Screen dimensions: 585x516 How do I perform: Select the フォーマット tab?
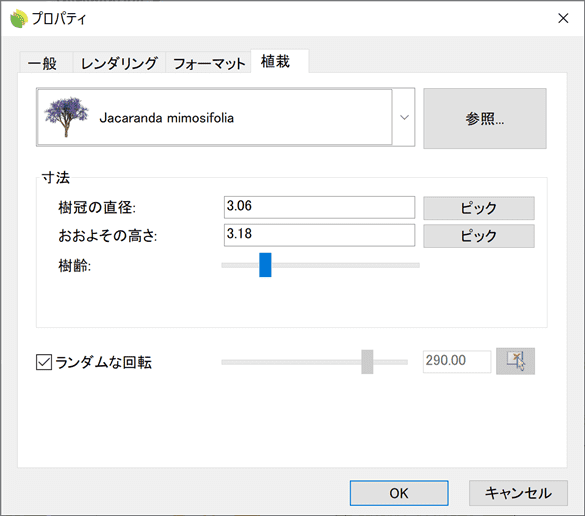pyautogui.click(x=209, y=63)
